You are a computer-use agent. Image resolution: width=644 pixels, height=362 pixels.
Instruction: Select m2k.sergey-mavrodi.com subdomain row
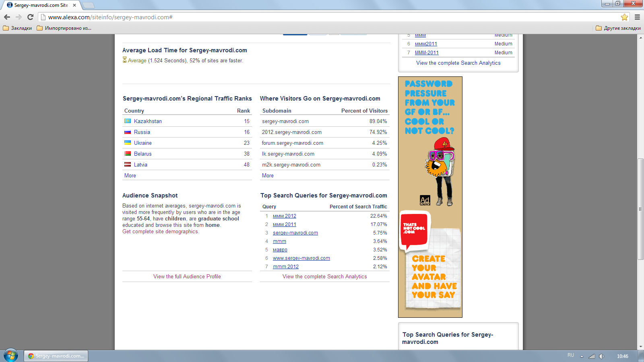[324, 165]
